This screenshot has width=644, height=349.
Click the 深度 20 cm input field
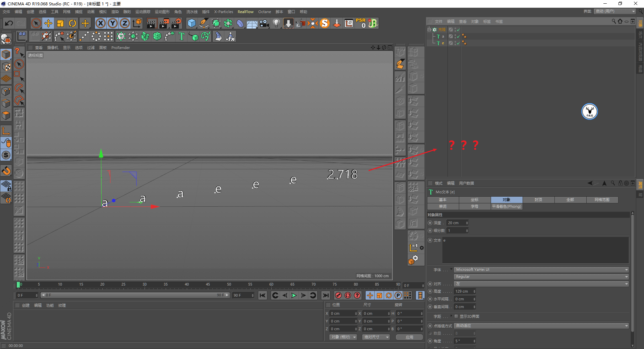point(458,223)
